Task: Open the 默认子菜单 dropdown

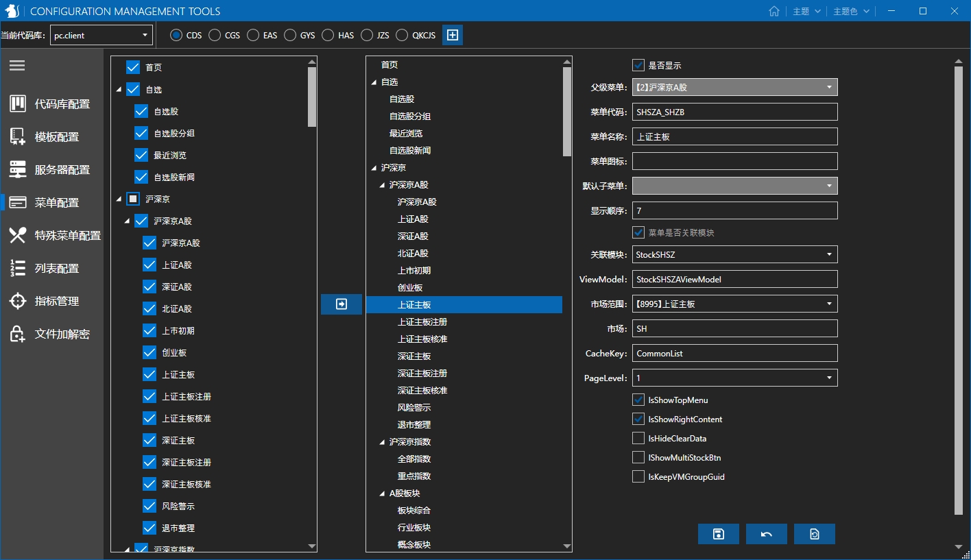Action: tap(734, 186)
